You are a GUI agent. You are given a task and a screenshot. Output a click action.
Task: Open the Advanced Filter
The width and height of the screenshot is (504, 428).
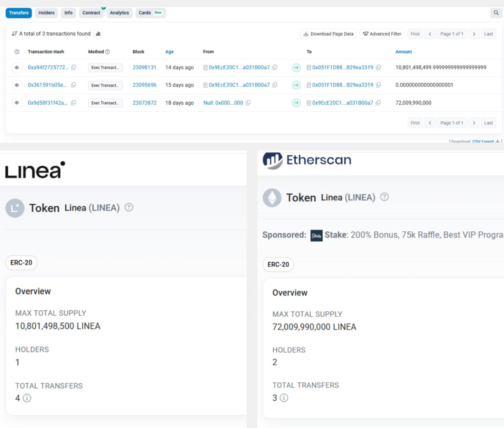tap(382, 34)
